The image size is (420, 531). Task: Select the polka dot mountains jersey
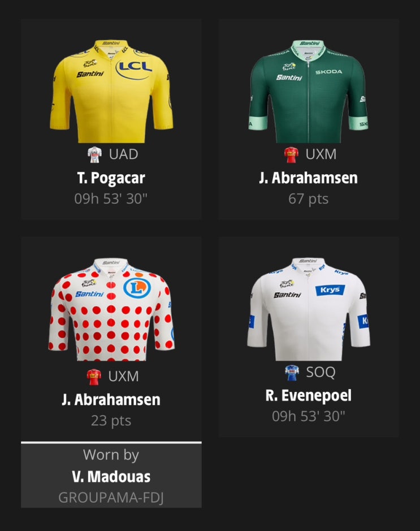coord(111,309)
